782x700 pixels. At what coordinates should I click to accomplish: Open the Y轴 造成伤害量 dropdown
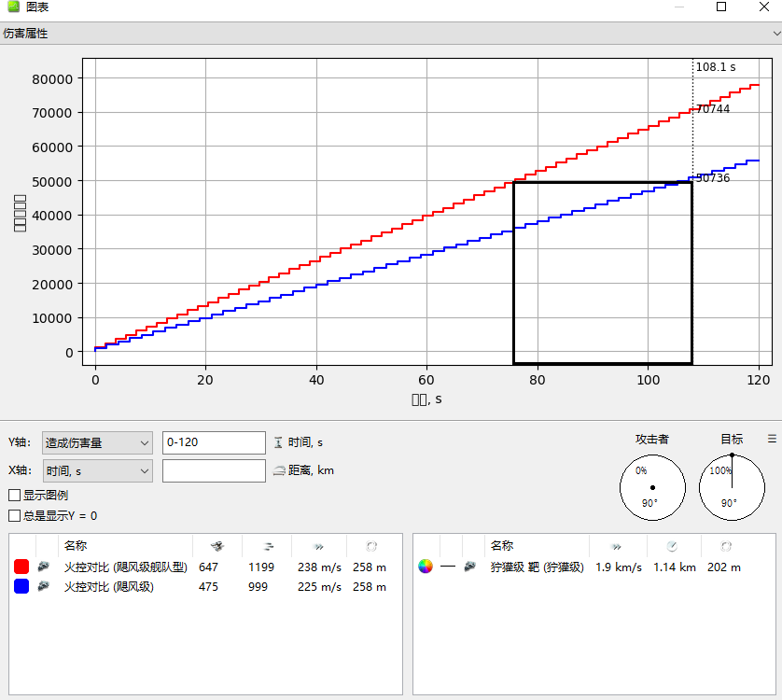point(97,442)
